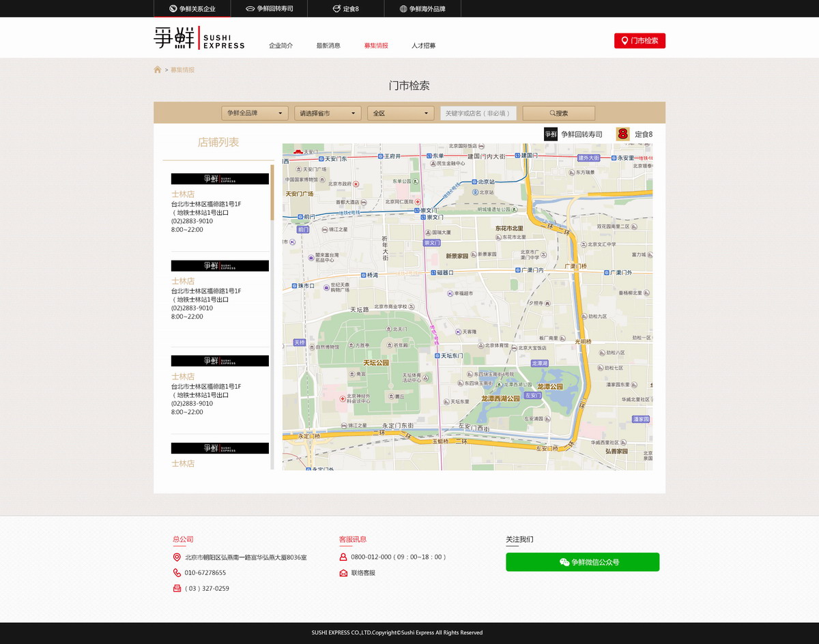Click the 永安里 station label on map

[622, 158]
